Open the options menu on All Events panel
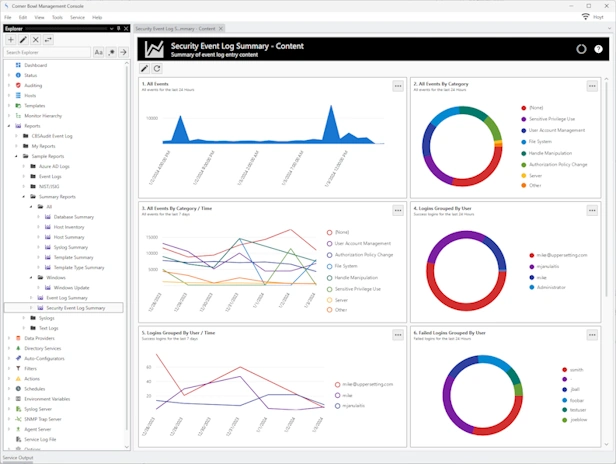Viewport: 616px width, 464px height. 397,86
